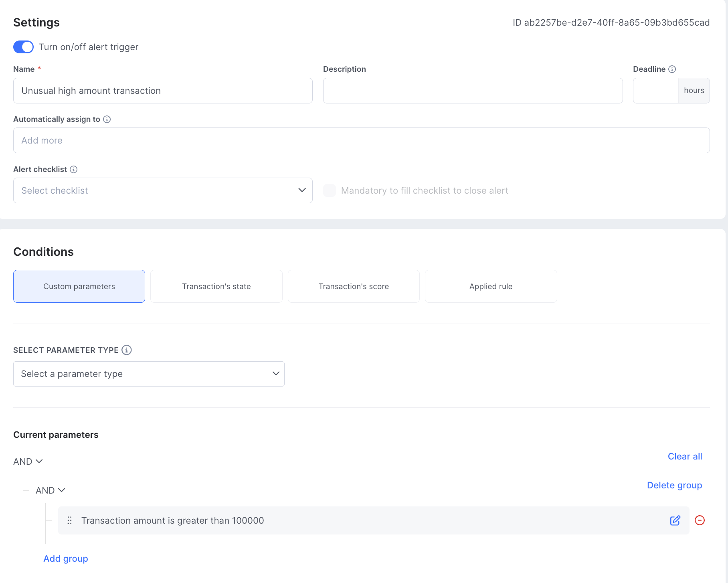The height and width of the screenshot is (583, 728).
Task: Toggle the alert trigger switch off
Action: pos(23,47)
